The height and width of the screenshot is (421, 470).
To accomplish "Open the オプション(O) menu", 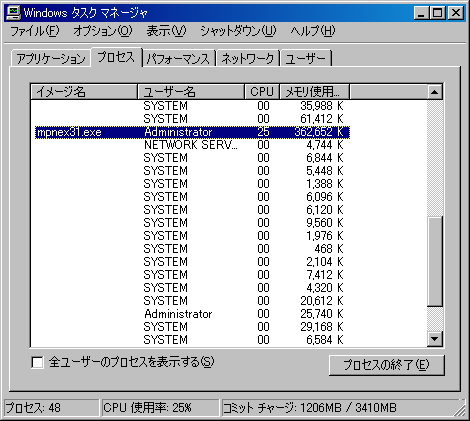I will click(x=103, y=31).
